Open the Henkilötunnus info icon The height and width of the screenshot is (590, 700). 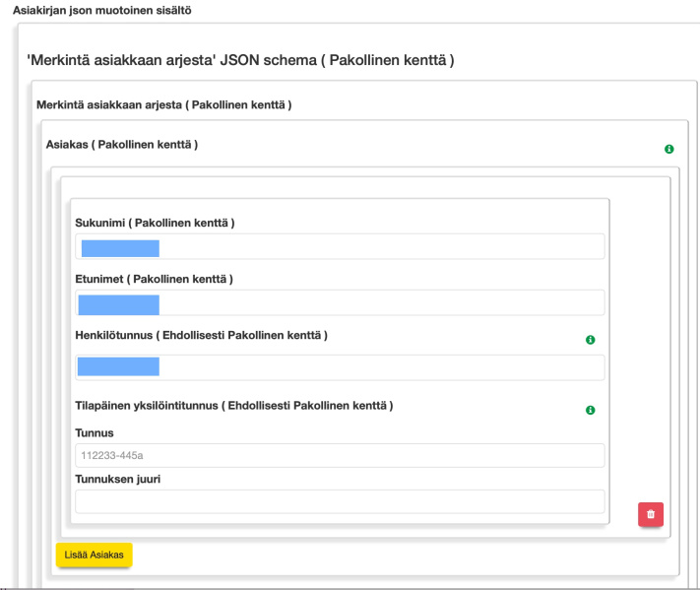(x=590, y=340)
